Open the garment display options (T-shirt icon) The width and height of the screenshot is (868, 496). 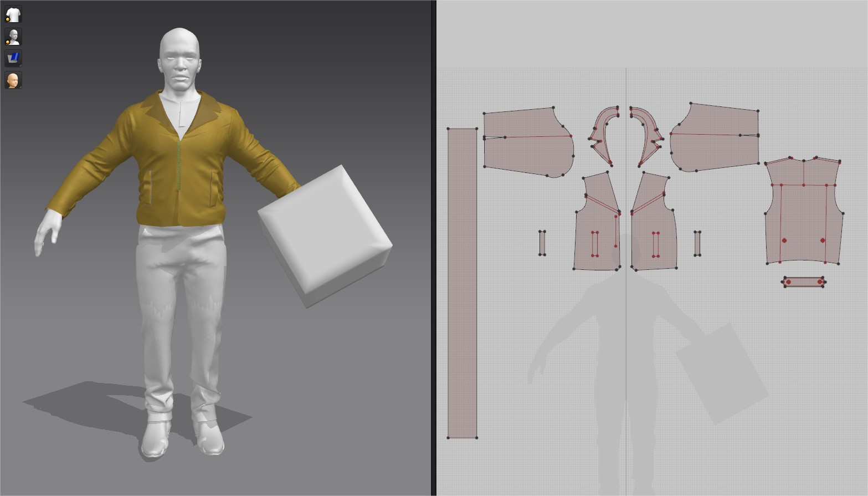(x=13, y=14)
